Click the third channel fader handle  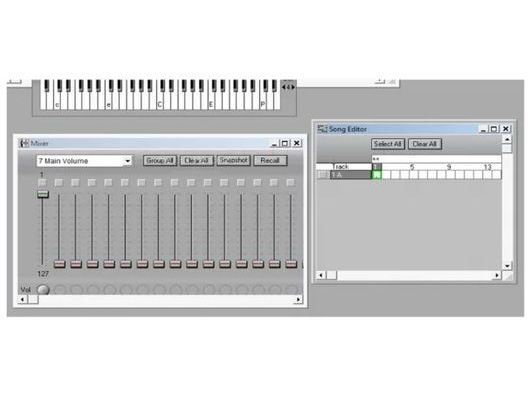point(76,264)
